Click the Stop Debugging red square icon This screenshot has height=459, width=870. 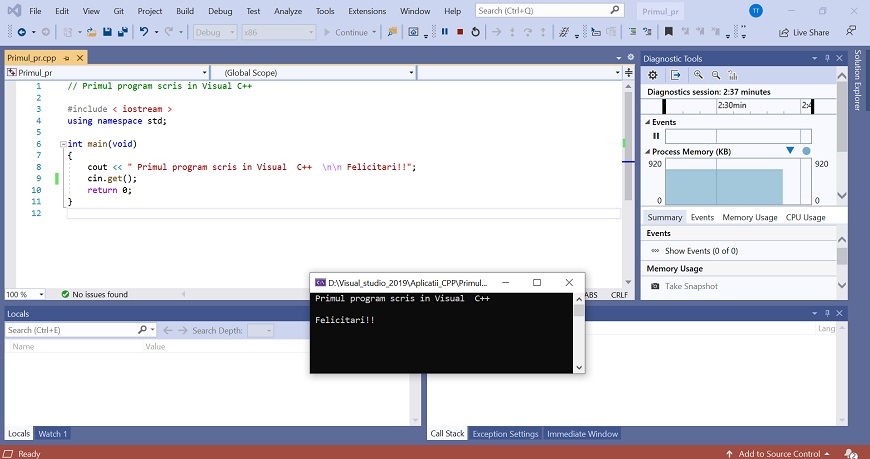click(459, 32)
